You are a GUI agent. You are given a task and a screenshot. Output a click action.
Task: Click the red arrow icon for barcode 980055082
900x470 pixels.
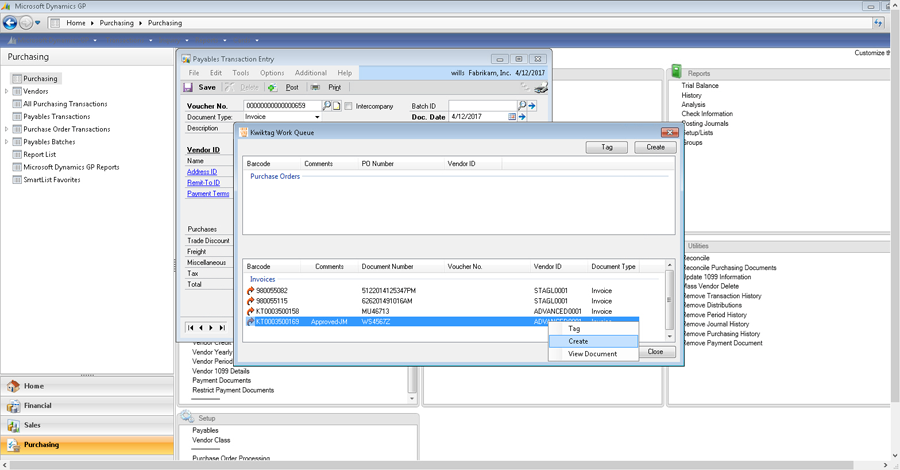pos(250,291)
